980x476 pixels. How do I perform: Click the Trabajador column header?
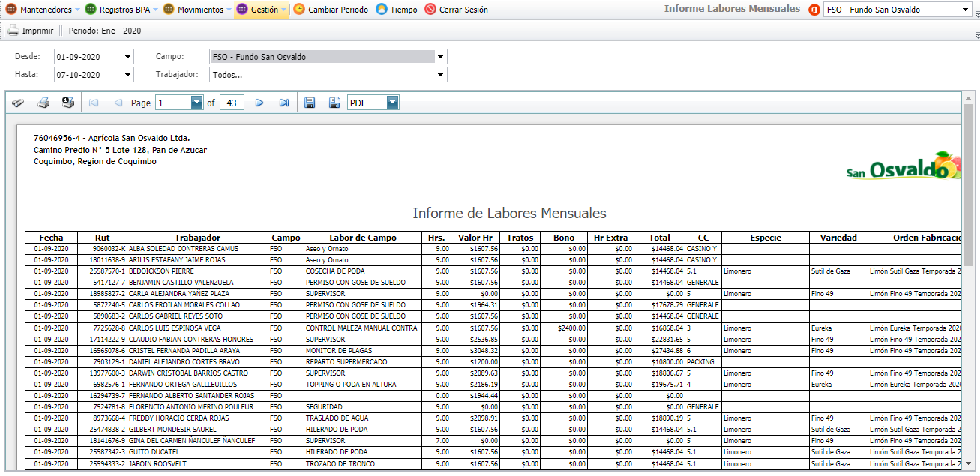tap(198, 238)
